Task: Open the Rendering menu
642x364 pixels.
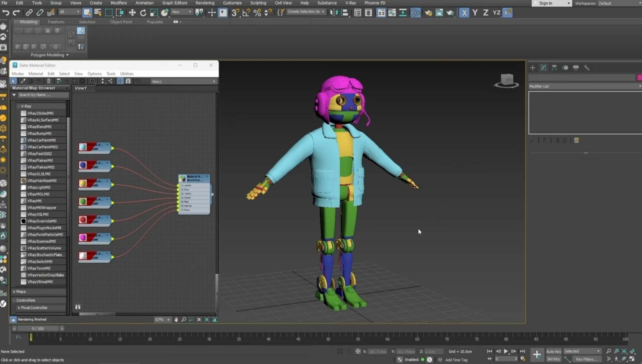Action: pos(205,3)
